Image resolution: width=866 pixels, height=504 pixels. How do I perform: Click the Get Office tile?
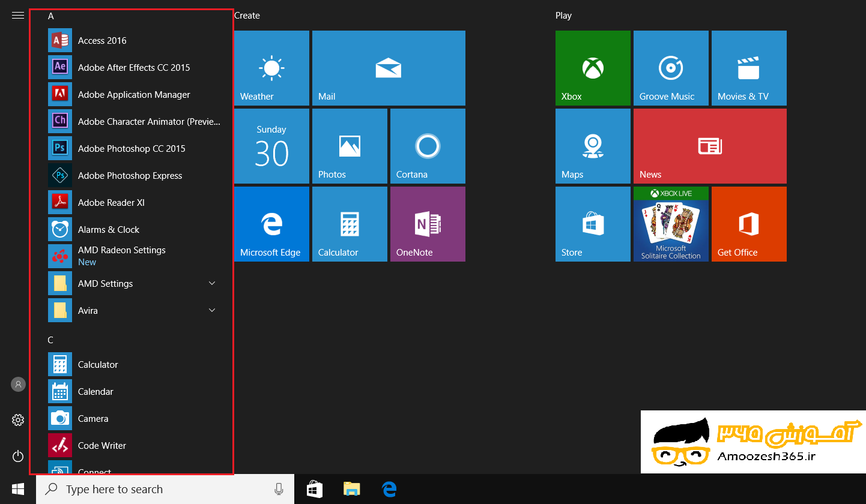click(x=749, y=224)
